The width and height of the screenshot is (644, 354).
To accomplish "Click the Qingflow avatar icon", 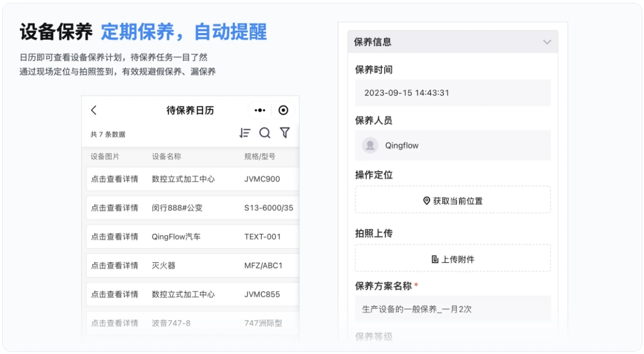I will click(370, 145).
